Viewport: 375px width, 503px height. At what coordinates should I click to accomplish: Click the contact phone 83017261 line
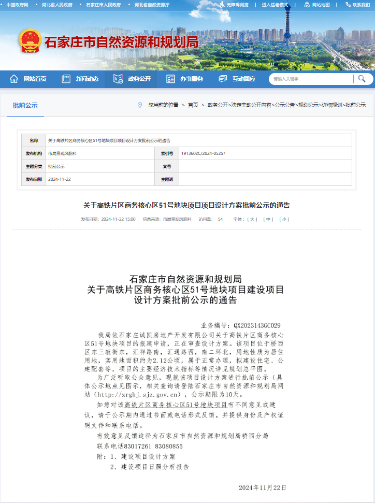coord(140,446)
